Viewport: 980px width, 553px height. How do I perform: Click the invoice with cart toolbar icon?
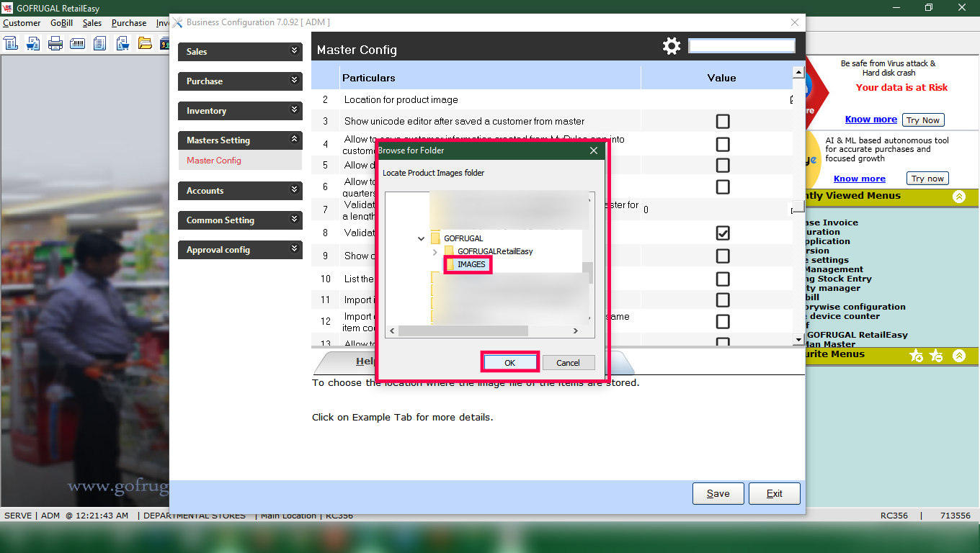pyautogui.click(x=33, y=43)
